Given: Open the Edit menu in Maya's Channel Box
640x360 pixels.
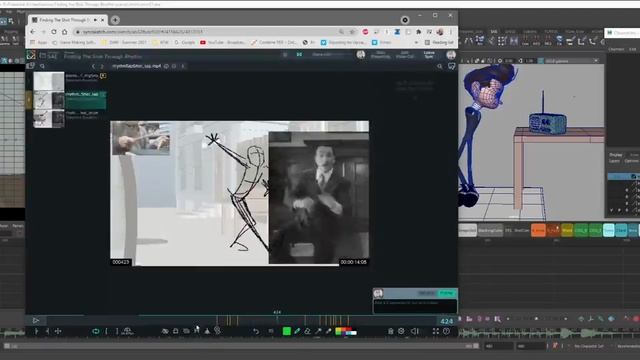Looking at the screenshot, I should (632, 49).
